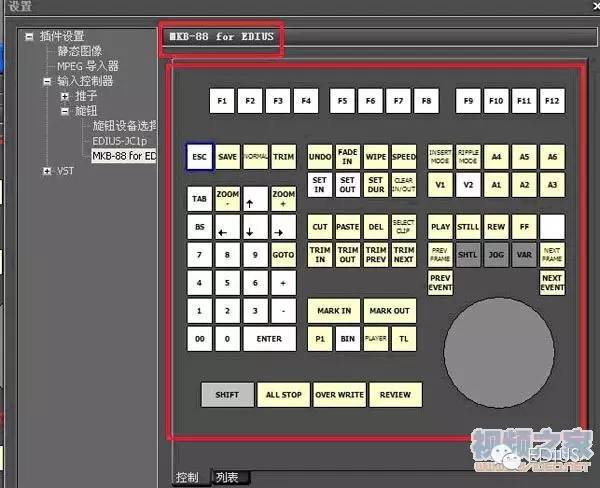This screenshot has height=488, width=600.
Task: Click the TRIM key beside NORMAL
Action: 284,157
